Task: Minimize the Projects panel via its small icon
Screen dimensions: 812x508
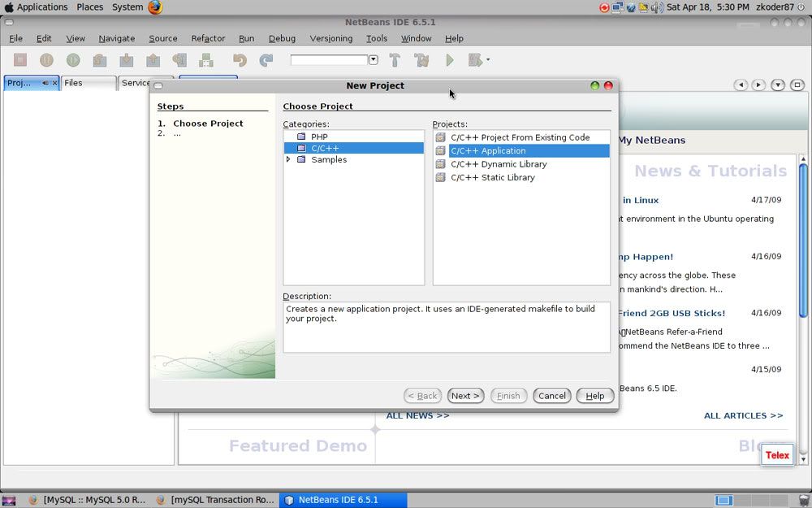Action: [x=45, y=83]
